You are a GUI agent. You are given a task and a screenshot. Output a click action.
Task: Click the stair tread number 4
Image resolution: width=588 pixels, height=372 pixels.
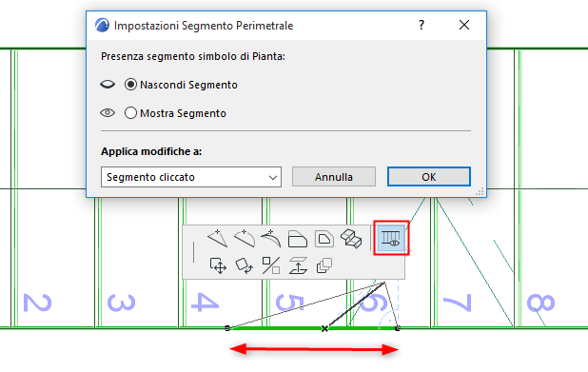205,303
